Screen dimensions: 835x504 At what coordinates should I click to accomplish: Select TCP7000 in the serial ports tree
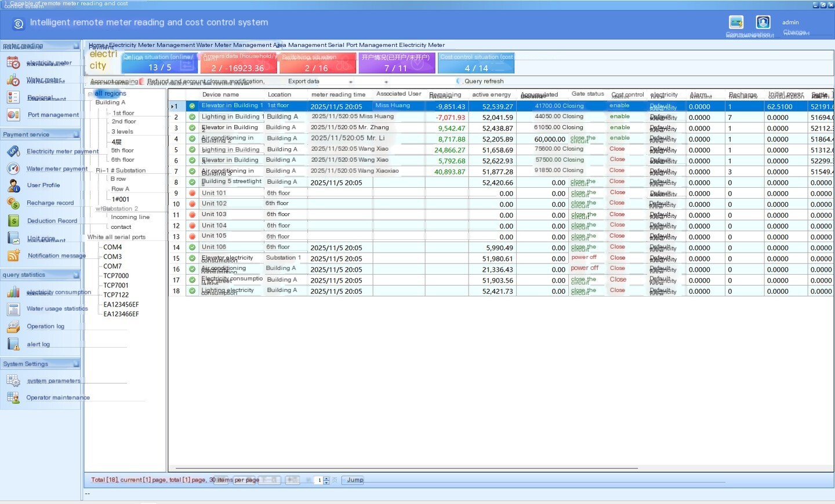pos(116,276)
